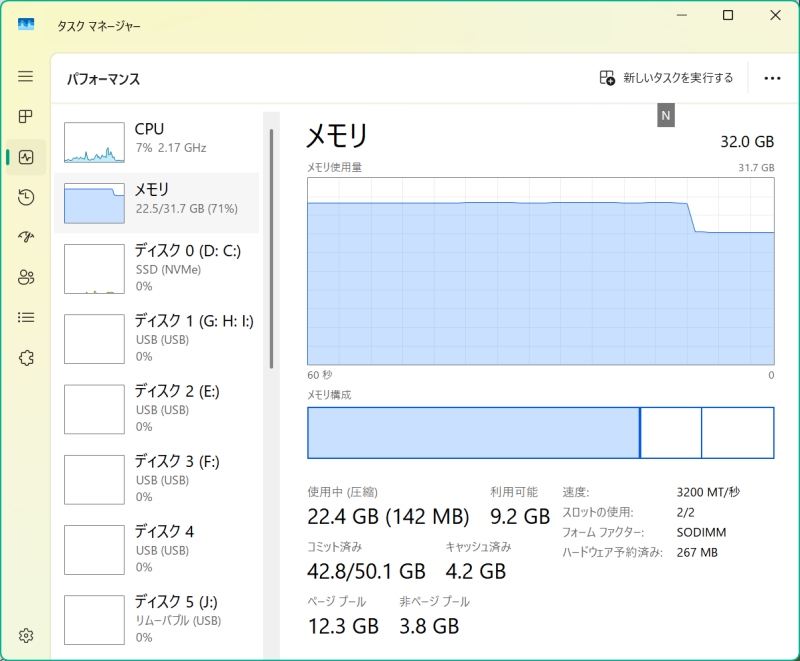This screenshot has width=800, height=661.
Task: Open the Details list page icon
Action: click(26, 318)
